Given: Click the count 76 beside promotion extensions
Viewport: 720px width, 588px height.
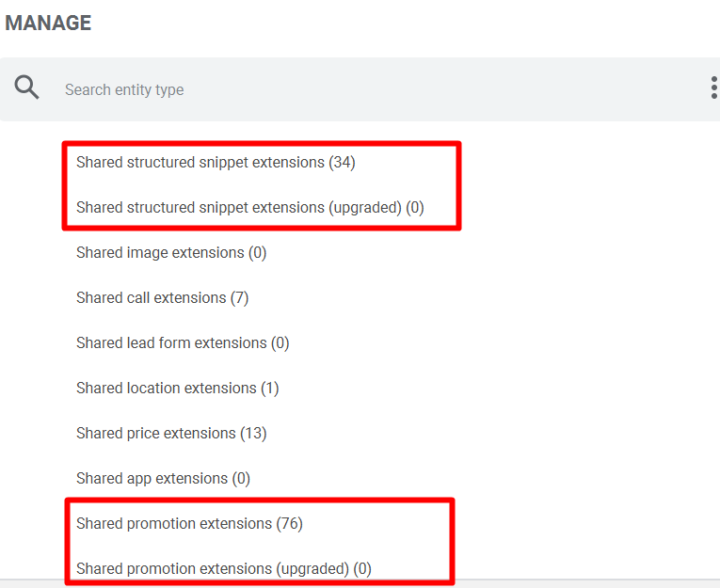Looking at the screenshot, I should 289,524.
